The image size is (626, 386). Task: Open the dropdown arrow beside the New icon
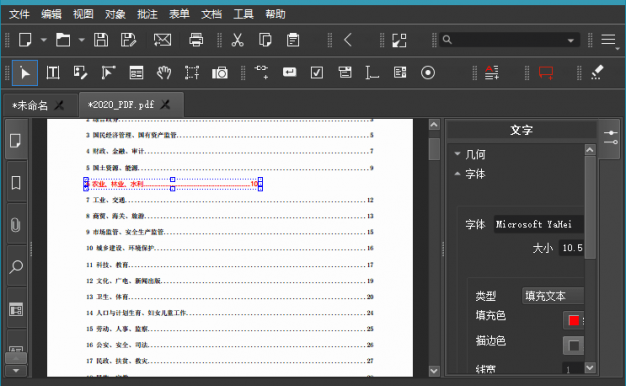pos(44,40)
